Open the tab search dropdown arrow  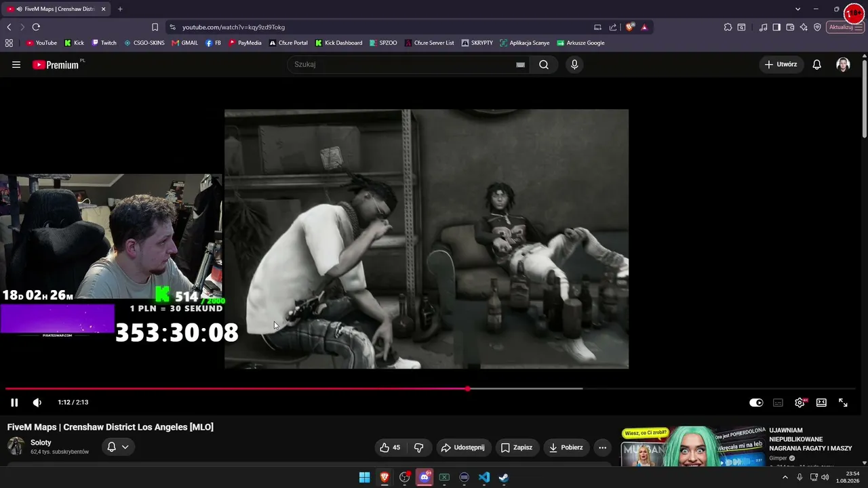(x=797, y=9)
